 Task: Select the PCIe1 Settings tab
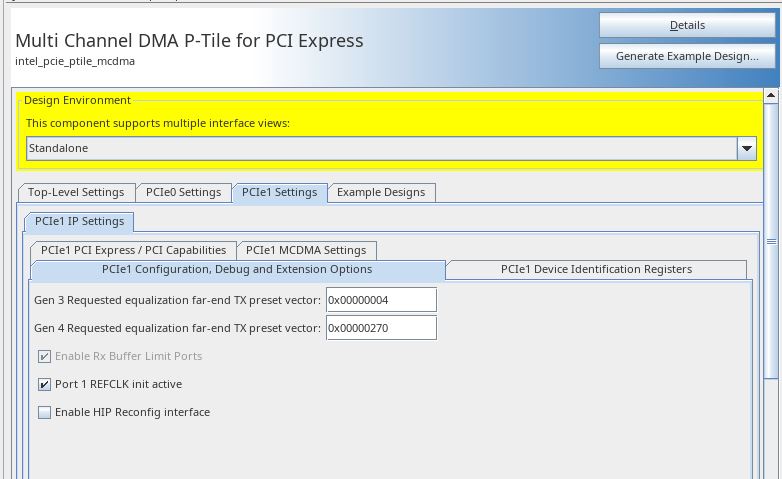pyautogui.click(x=279, y=192)
